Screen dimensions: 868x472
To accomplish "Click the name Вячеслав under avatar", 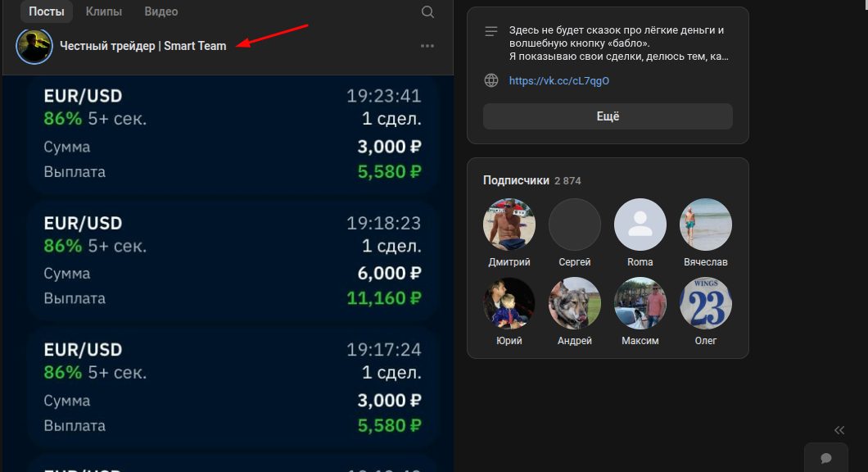I will click(x=706, y=262).
